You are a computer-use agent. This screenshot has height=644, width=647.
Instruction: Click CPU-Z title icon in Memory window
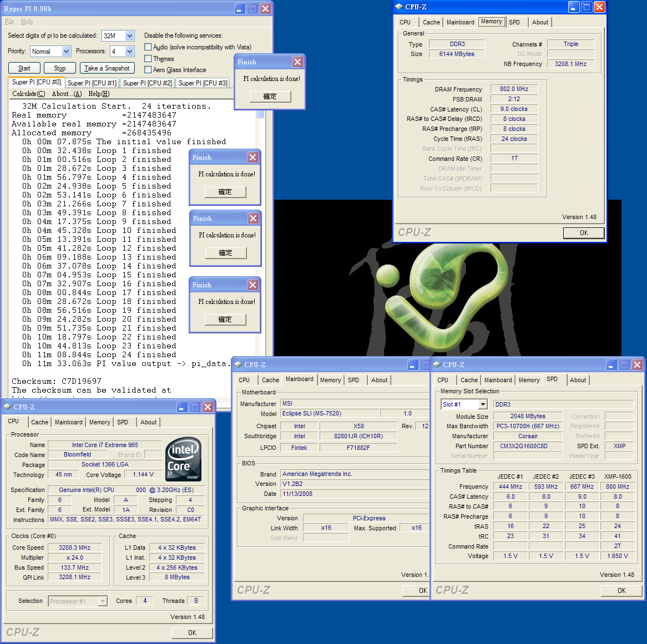[x=398, y=7]
